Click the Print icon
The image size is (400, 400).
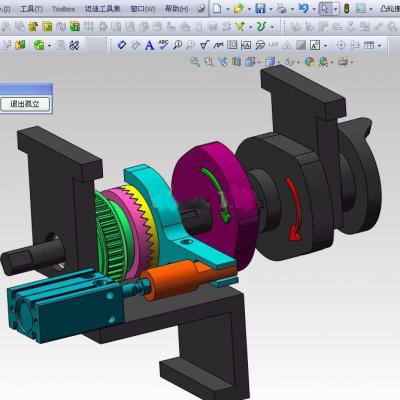[x=282, y=8]
